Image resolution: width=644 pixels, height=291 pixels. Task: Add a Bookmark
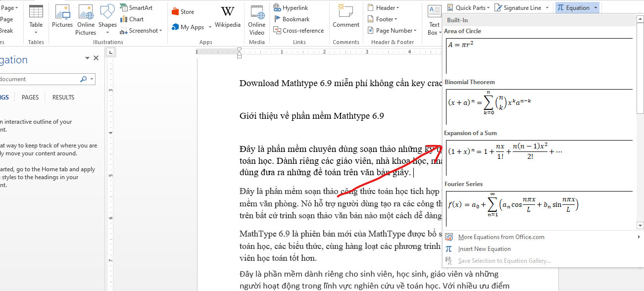click(291, 19)
